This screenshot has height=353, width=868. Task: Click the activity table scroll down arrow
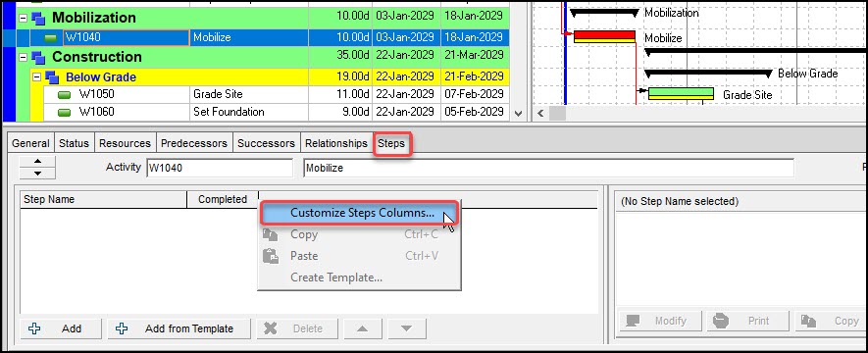[x=518, y=114]
